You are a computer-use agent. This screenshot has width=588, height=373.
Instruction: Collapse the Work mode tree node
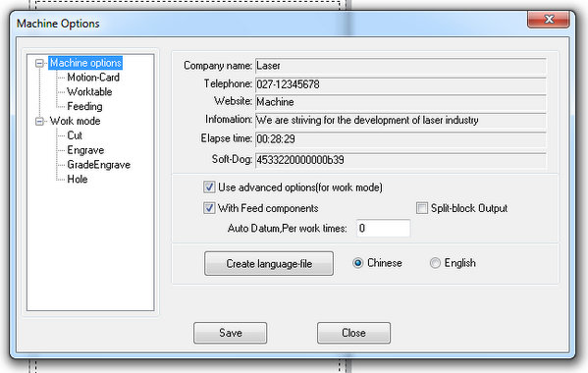point(39,121)
